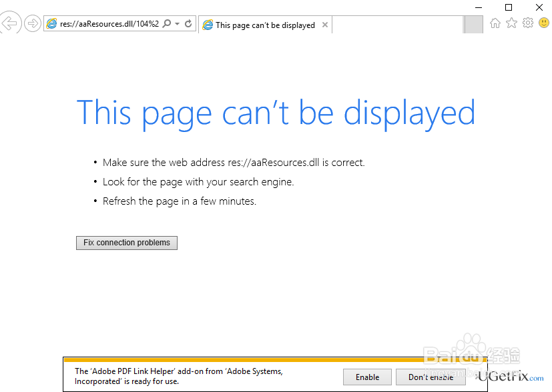Screen dimensions: 552x392
Task: Minimize the Internet Explorer window
Action: point(478,7)
